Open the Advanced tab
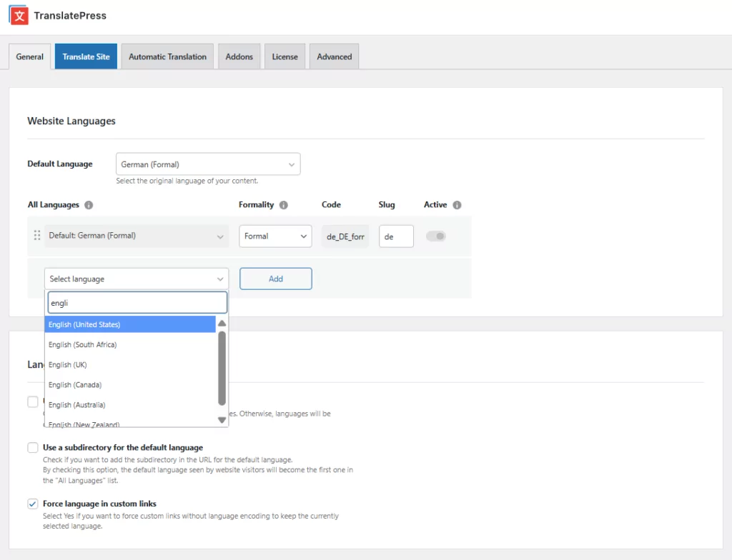The width and height of the screenshot is (732, 560). point(335,56)
